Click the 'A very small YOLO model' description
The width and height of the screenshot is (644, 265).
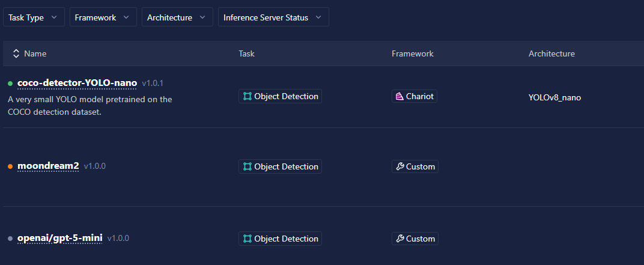click(x=90, y=106)
